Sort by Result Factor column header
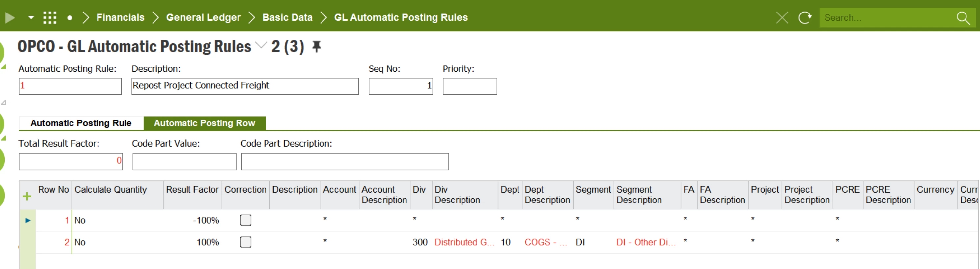The width and height of the screenshot is (980, 269). (x=192, y=189)
